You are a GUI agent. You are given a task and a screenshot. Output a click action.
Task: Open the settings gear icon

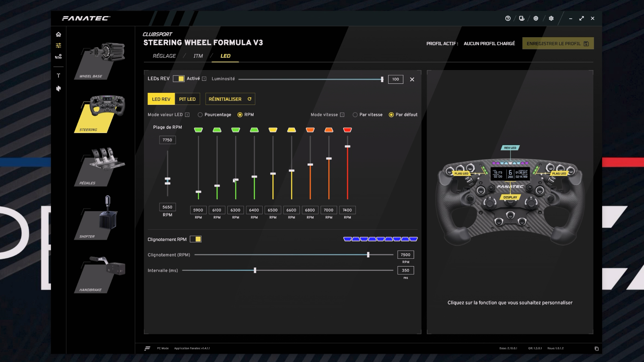click(x=551, y=18)
